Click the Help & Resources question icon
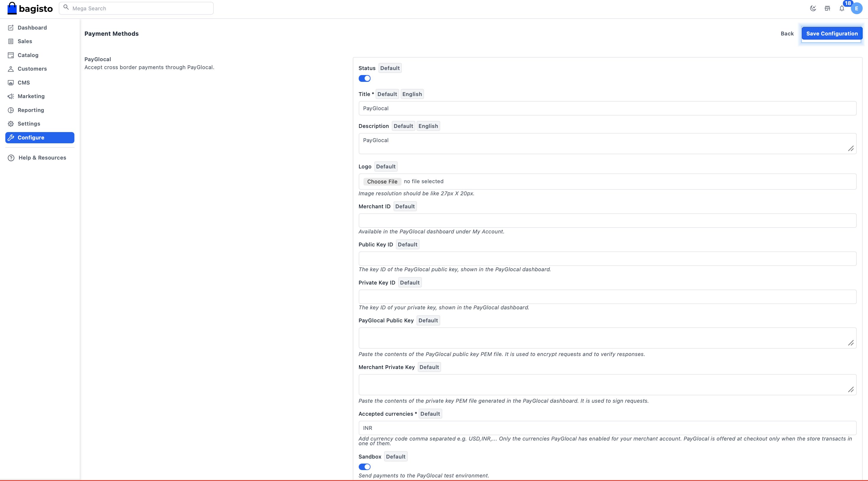The height and width of the screenshot is (481, 868). tap(11, 158)
